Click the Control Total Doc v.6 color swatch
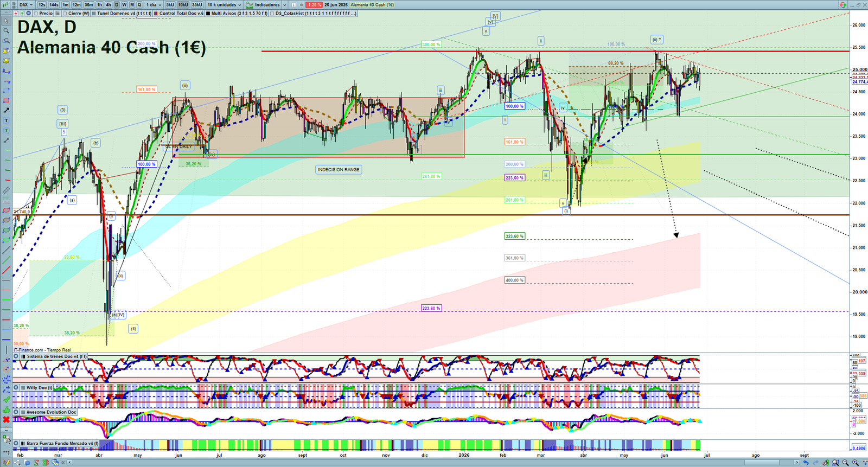868x467 pixels. pyautogui.click(x=156, y=13)
